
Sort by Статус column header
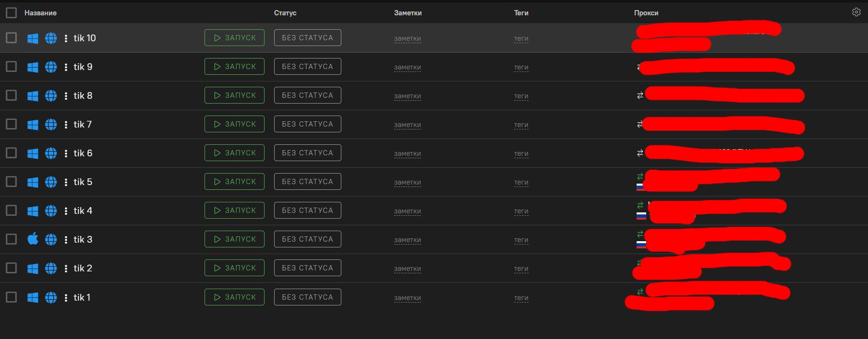[x=285, y=13]
